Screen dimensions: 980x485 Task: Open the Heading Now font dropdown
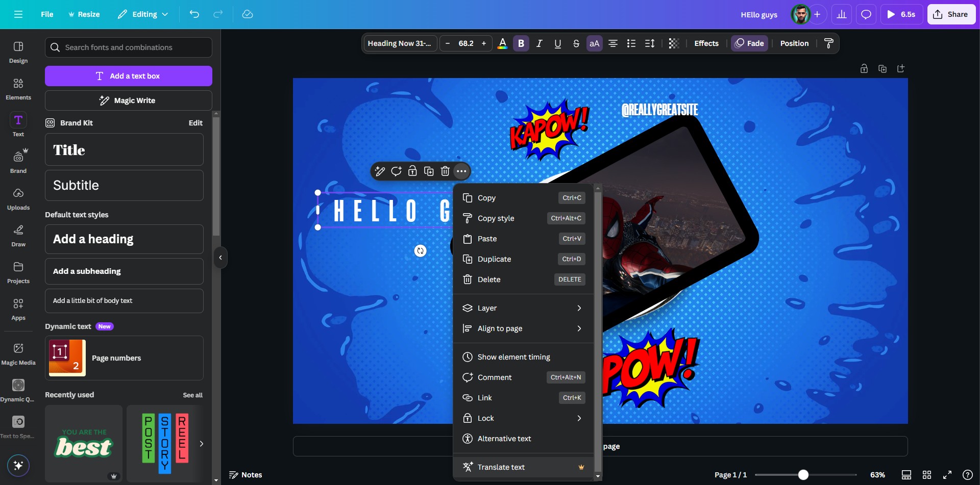tap(400, 43)
